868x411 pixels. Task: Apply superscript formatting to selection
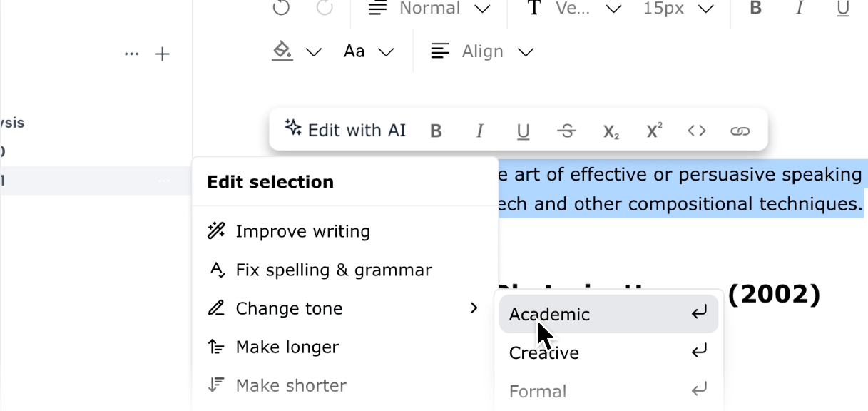pos(654,131)
